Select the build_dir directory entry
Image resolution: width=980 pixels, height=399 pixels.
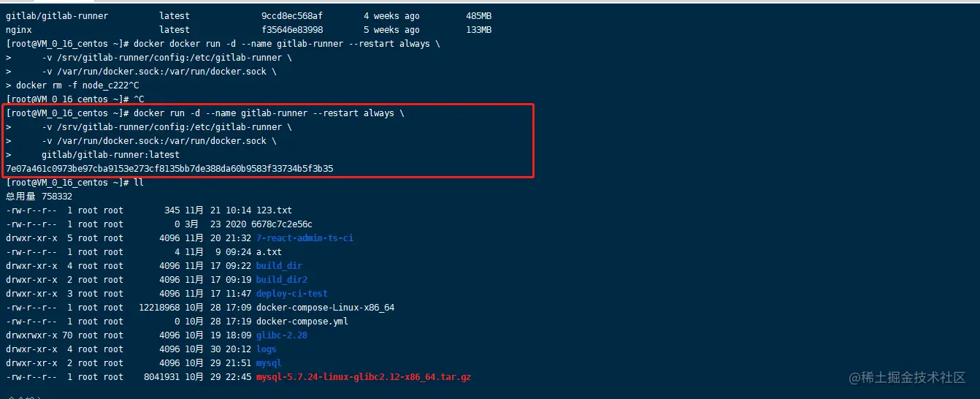(x=279, y=266)
